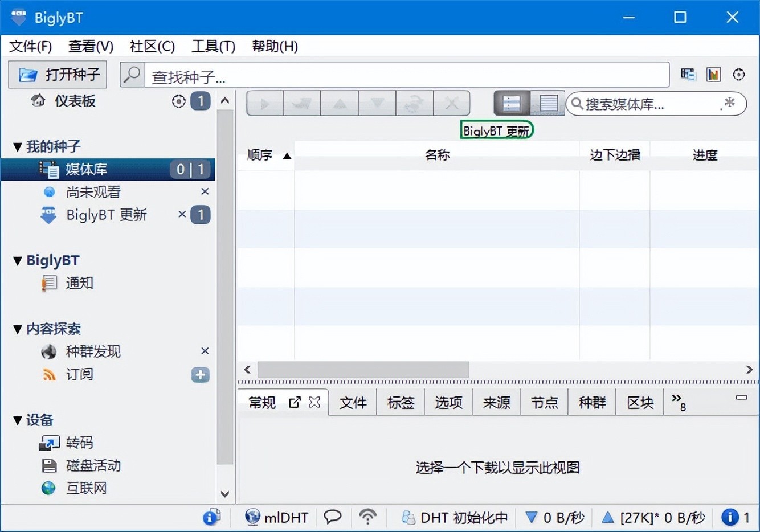
Task: Close the 尚未观看 sidebar entry
Action: [205, 191]
